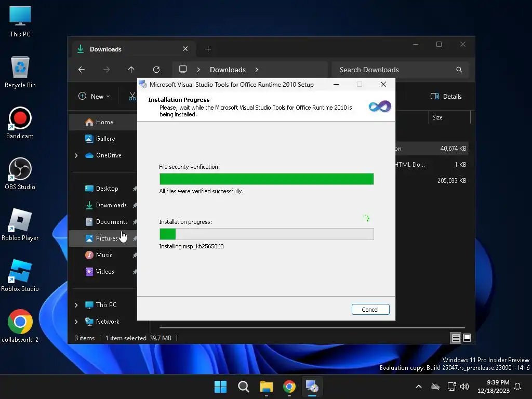Click the File security verification bar
This screenshot has height=399, width=532.
coord(267,179)
